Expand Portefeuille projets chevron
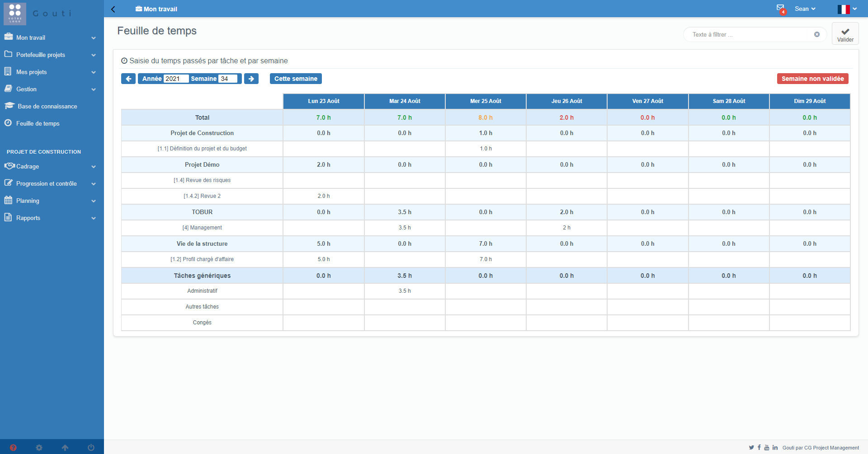Viewport: 868px width, 454px height. [x=94, y=55]
